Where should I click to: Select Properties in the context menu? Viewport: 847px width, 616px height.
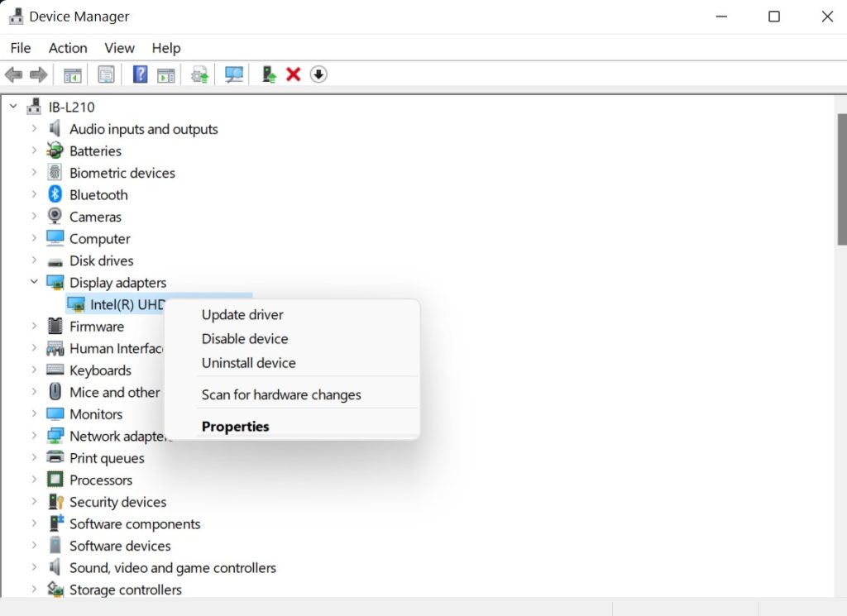click(235, 426)
